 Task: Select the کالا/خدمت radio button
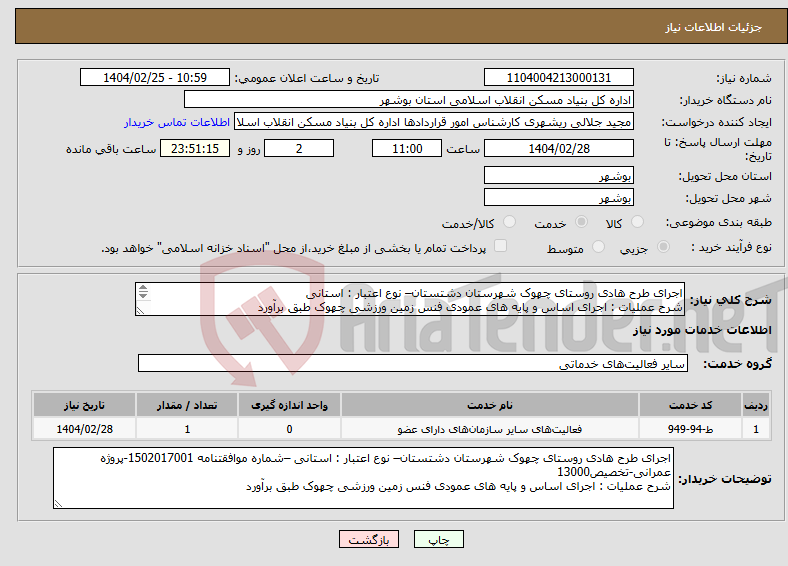click(x=510, y=222)
